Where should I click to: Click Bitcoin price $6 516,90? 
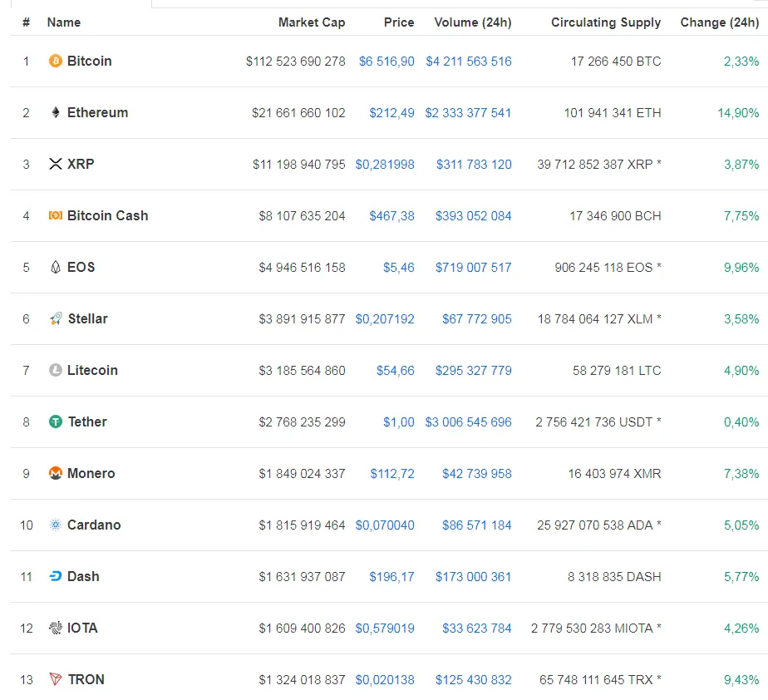pos(386,62)
